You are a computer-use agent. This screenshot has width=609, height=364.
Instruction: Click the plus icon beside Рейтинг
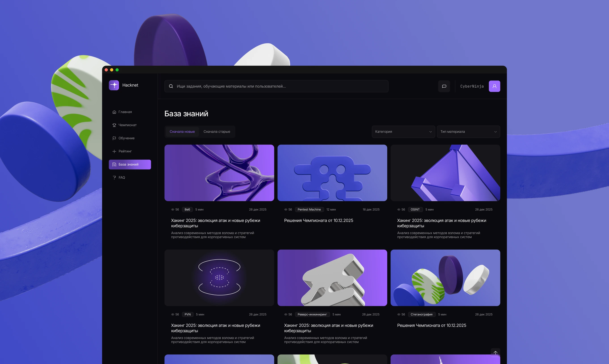click(x=114, y=151)
